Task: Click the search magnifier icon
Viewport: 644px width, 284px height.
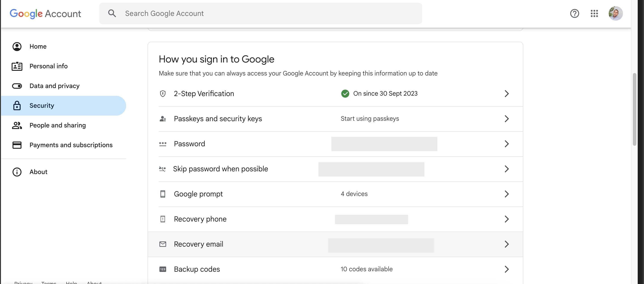Action: 112,13
